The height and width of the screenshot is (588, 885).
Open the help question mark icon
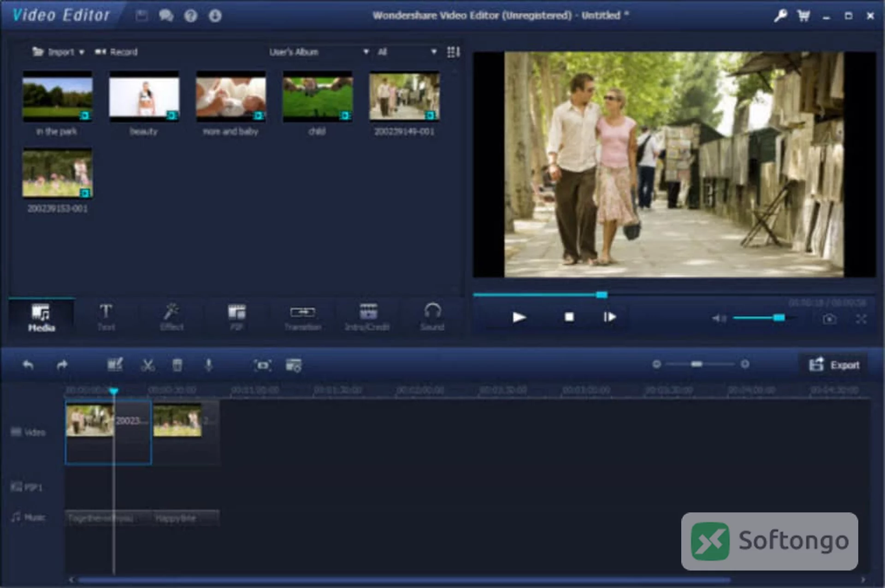(190, 16)
